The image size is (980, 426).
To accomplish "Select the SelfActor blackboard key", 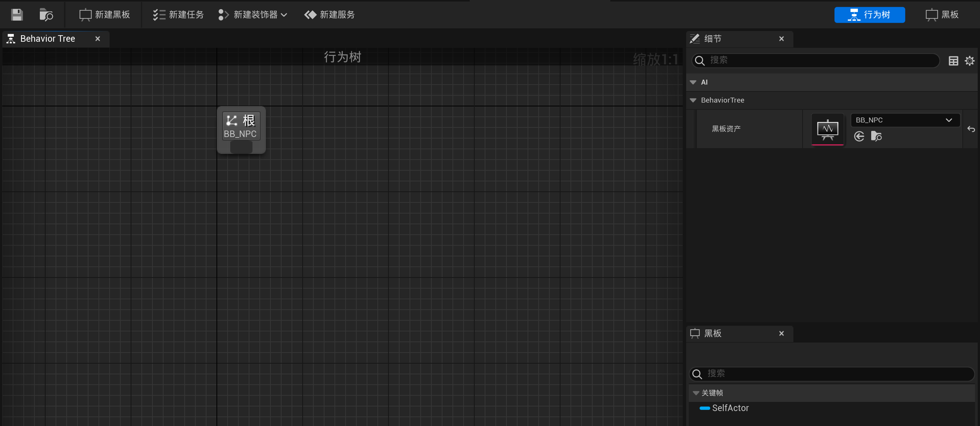I will (730, 408).
